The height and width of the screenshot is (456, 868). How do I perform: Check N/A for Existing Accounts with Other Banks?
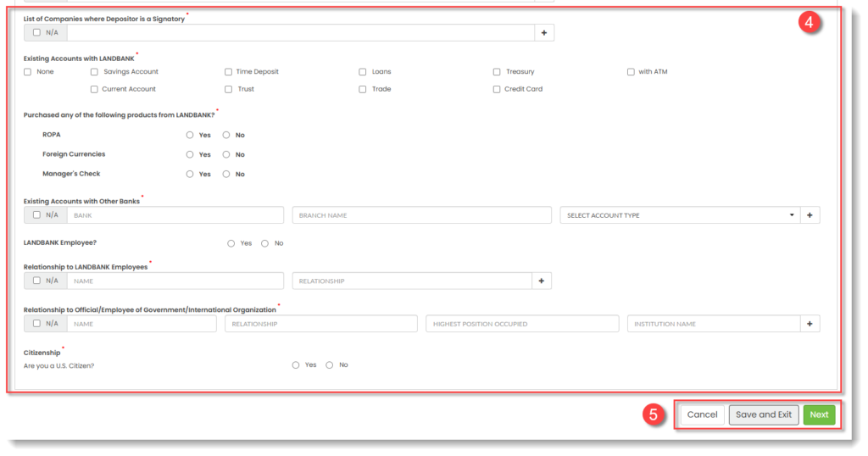36,214
